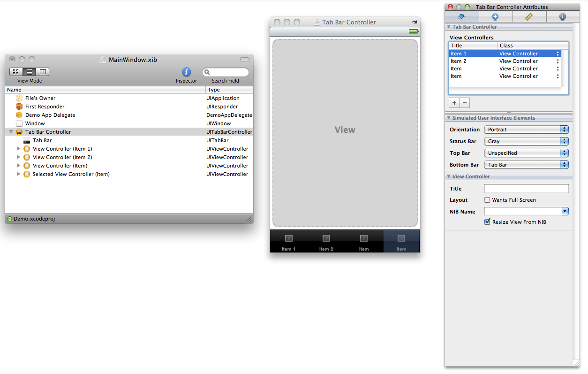Toggle selection of Item 2 in View Controllers list
The height and width of the screenshot is (374, 588).
point(459,61)
